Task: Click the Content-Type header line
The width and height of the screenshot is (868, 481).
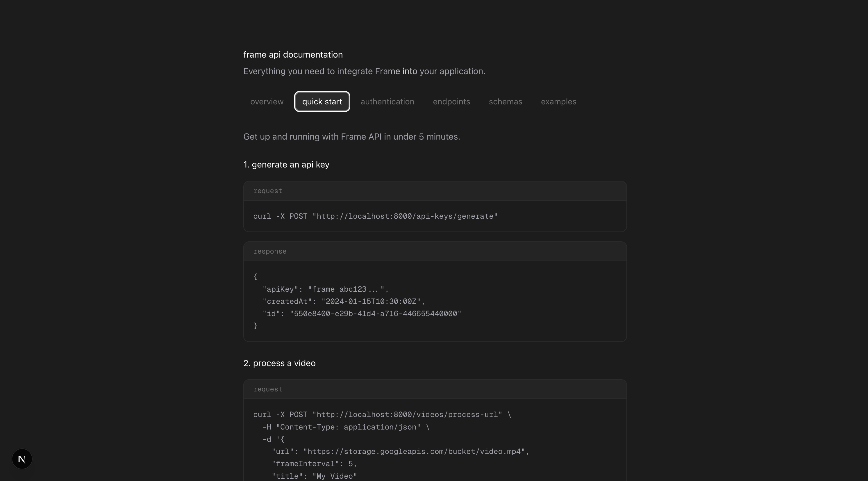Action: 345,427
